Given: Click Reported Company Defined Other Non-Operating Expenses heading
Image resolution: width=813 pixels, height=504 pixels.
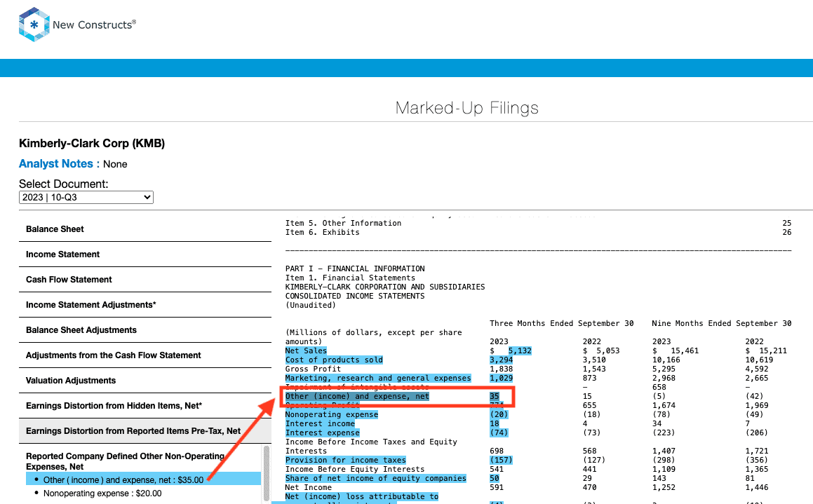Looking at the screenshot, I should point(125,461).
